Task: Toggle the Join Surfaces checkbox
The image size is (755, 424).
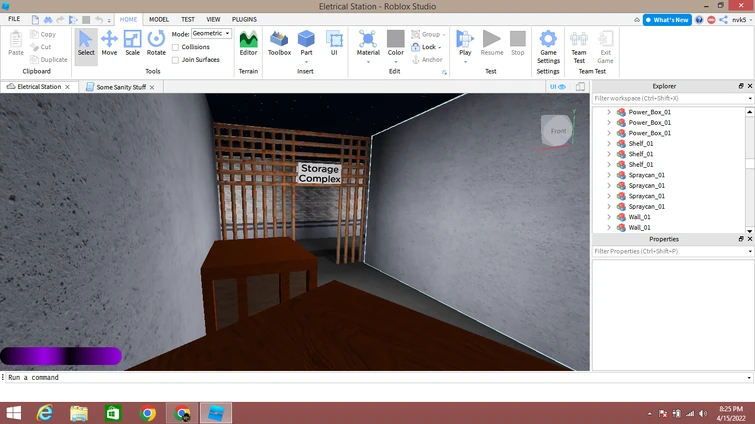Action: click(x=175, y=60)
